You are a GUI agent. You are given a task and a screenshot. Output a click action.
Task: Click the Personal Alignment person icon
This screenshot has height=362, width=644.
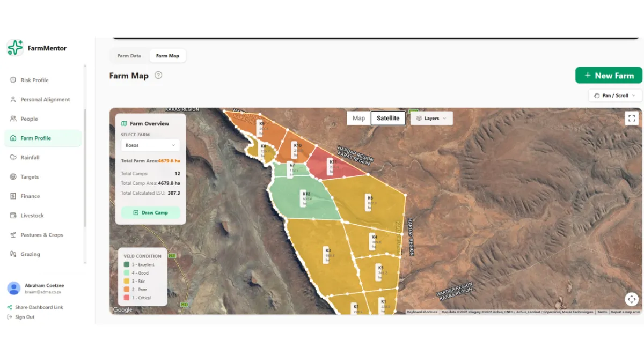coord(13,99)
